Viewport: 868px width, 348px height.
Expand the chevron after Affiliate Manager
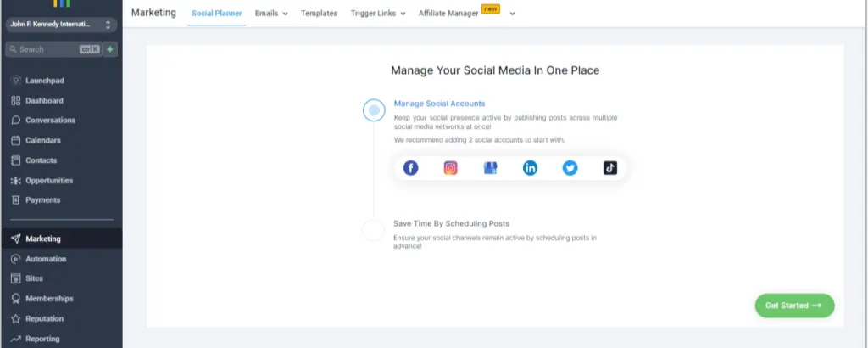(512, 14)
